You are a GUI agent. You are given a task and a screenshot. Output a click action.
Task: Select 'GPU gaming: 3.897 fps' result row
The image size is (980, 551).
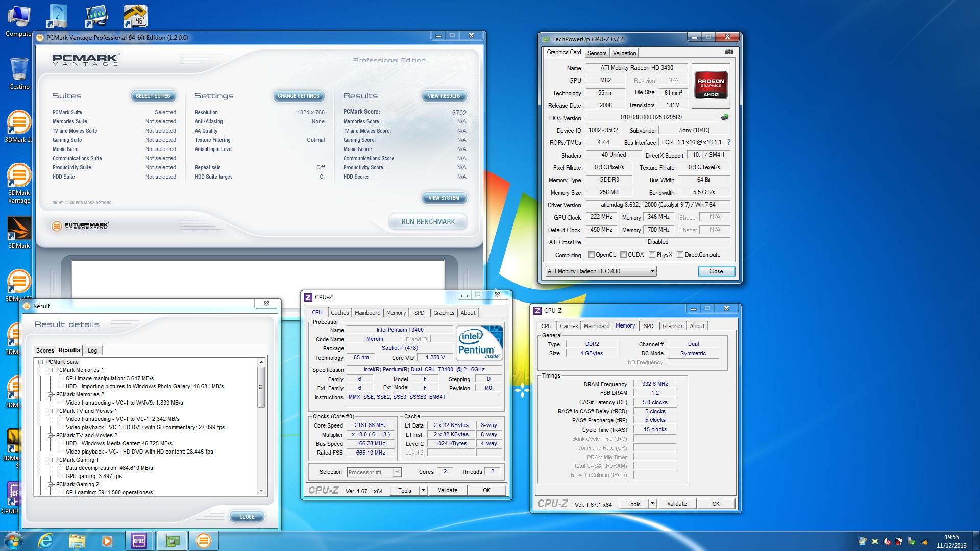pos(94,476)
